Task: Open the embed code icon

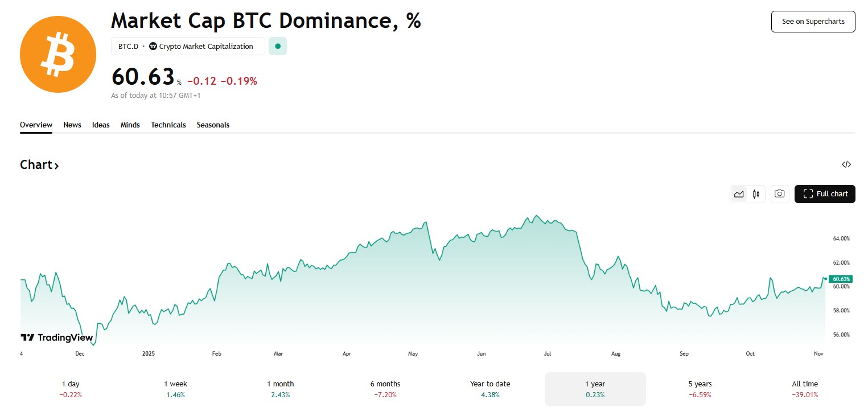Action: tap(846, 165)
